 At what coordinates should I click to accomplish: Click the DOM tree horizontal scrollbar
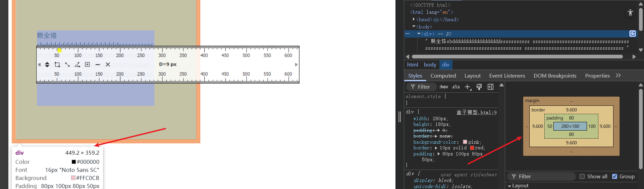click(x=517, y=57)
